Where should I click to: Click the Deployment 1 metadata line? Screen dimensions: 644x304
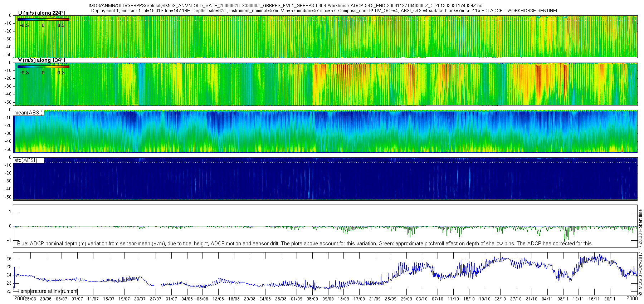click(324, 11)
